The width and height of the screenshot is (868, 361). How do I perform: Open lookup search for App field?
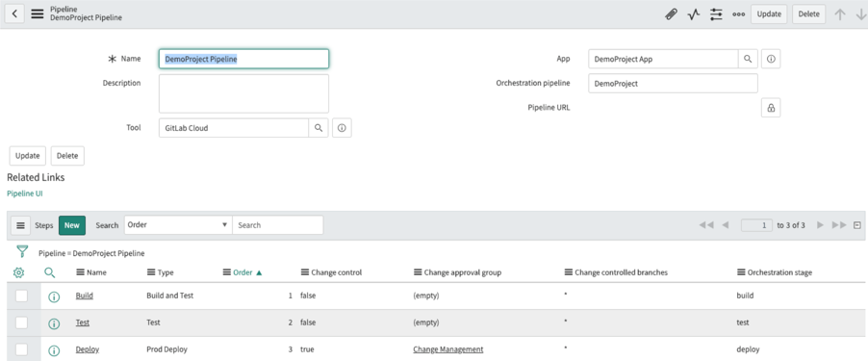coord(748,59)
